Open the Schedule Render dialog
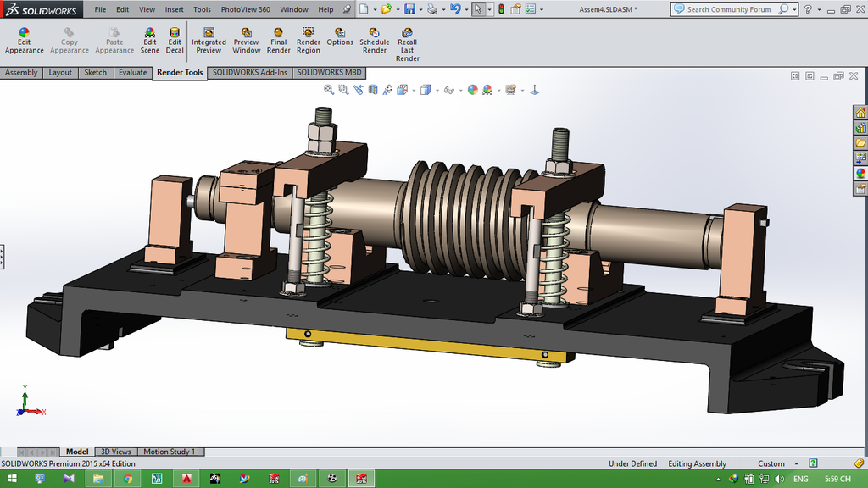The width and height of the screenshot is (868, 488). tap(374, 42)
